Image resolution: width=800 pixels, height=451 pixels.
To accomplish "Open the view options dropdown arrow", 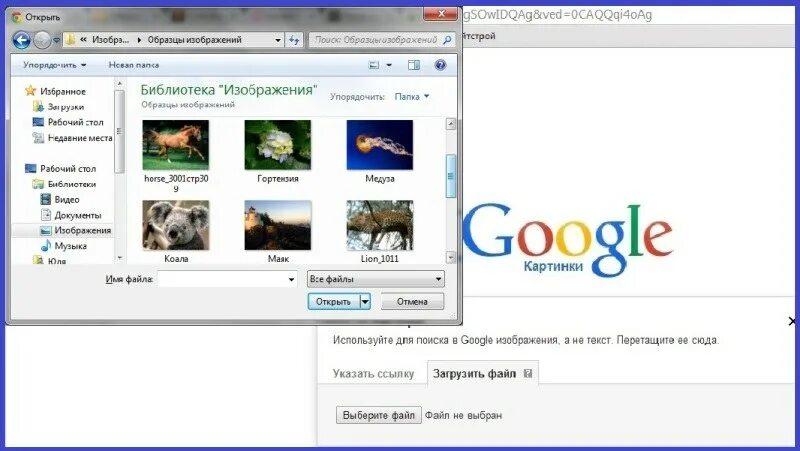I will (x=389, y=65).
